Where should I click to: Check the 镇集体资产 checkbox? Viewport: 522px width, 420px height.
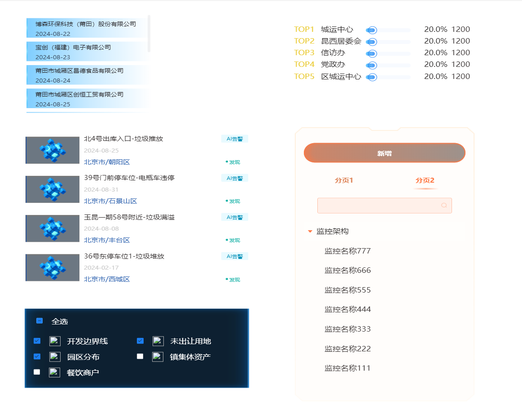[140, 356]
